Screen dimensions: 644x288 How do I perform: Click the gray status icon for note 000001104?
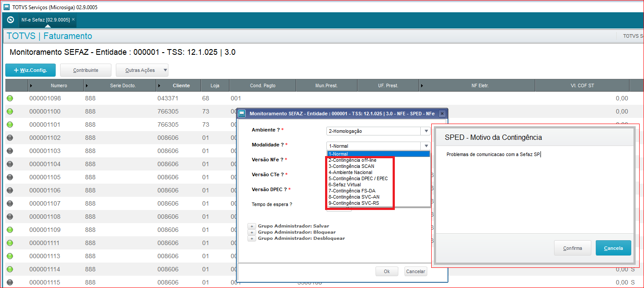click(10, 164)
